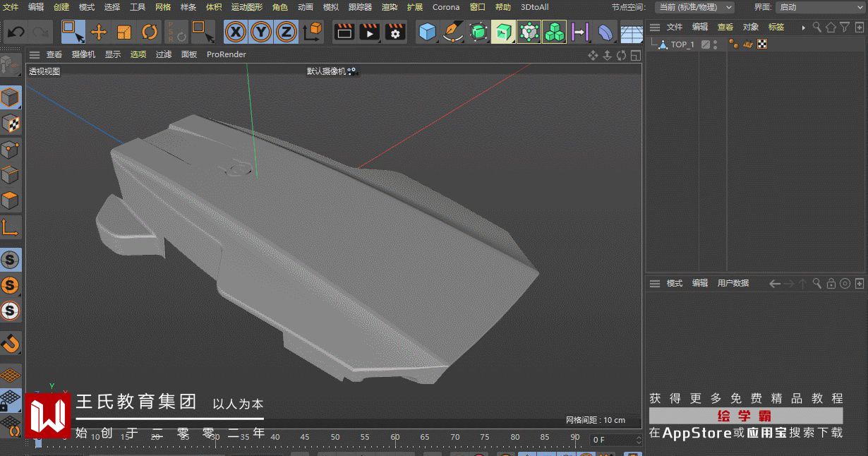Toggle the Y axis lock
This screenshot has width=868, height=456.
(261, 32)
